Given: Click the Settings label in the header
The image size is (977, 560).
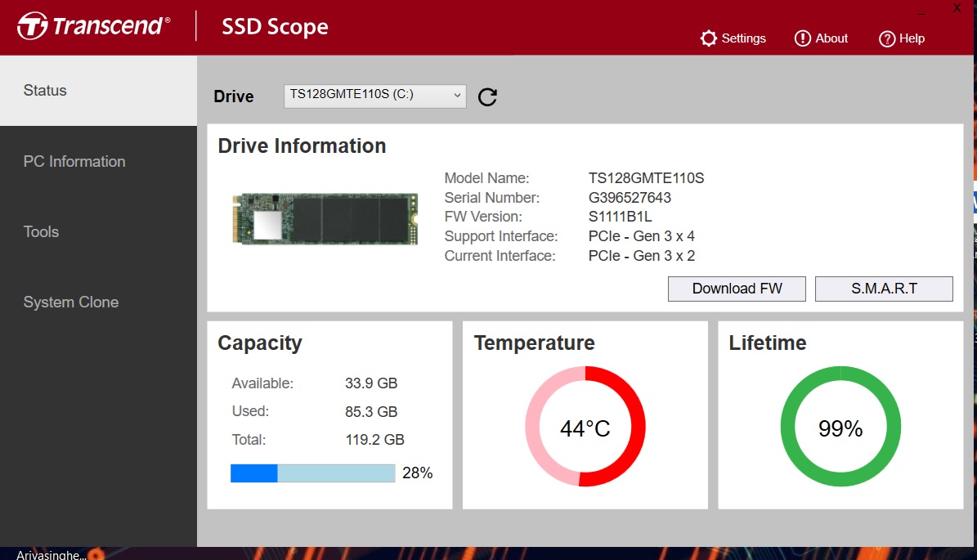Looking at the screenshot, I should [x=743, y=38].
